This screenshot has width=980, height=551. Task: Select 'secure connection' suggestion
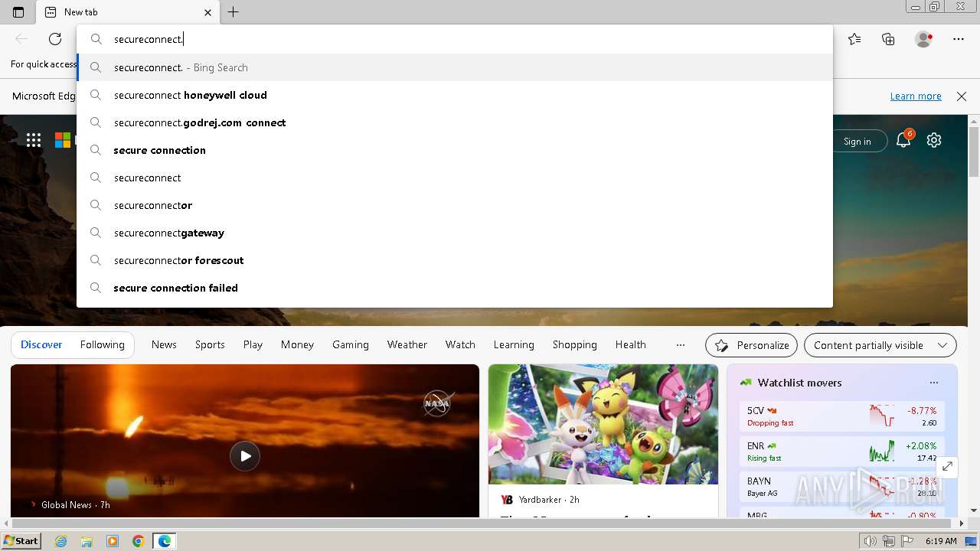pos(455,150)
